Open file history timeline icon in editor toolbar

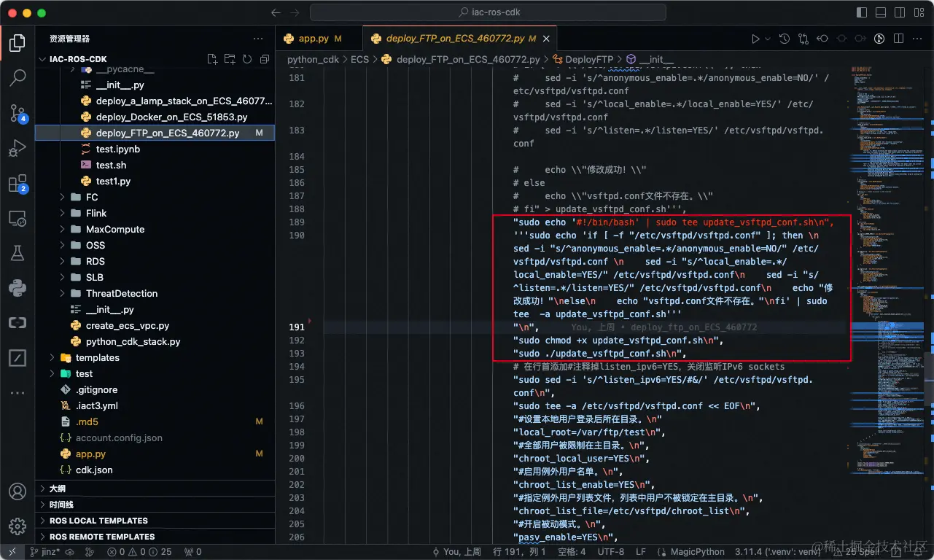[x=785, y=39]
